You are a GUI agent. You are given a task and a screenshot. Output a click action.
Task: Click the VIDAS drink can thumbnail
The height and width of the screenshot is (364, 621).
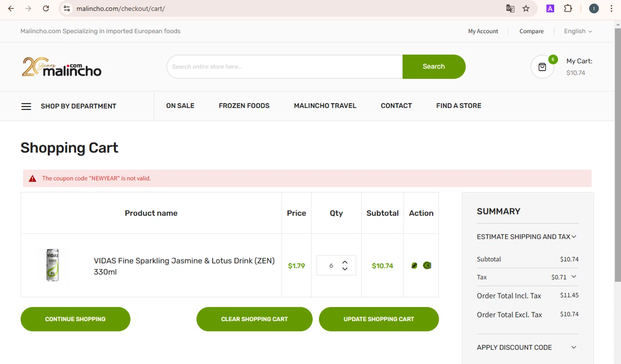[x=53, y=265]
